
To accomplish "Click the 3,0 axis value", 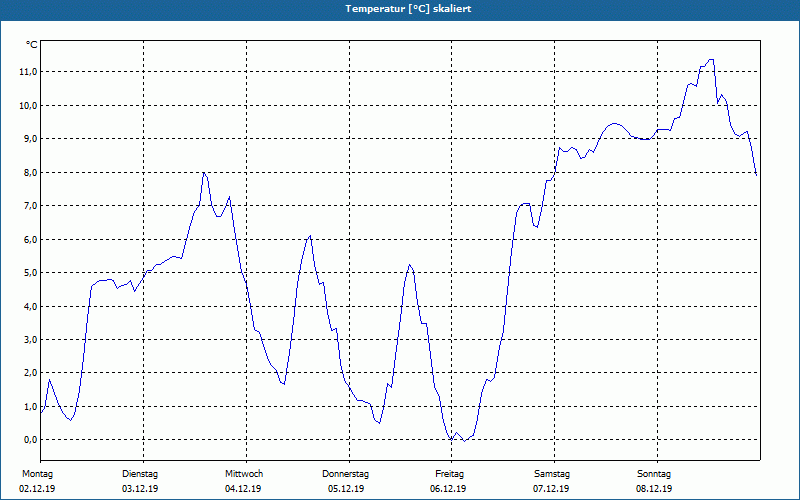I will click(x=29, y=339).
